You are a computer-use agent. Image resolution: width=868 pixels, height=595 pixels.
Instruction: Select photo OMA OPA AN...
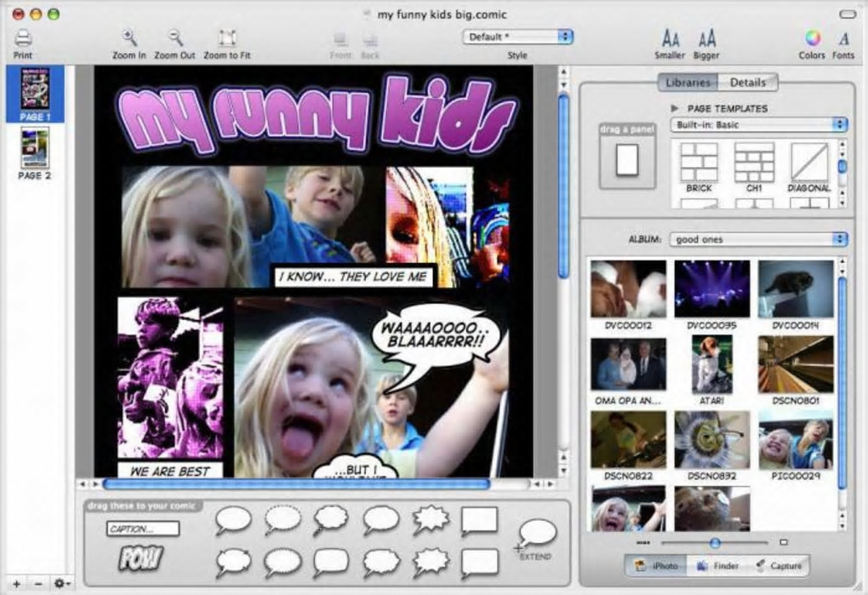(x=628, y=364)
